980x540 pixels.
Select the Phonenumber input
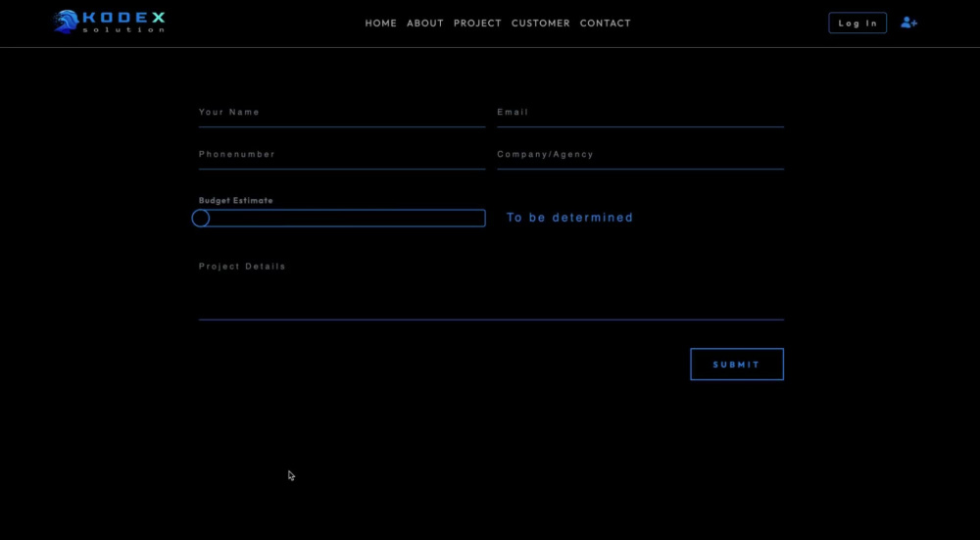click(342, 155)
